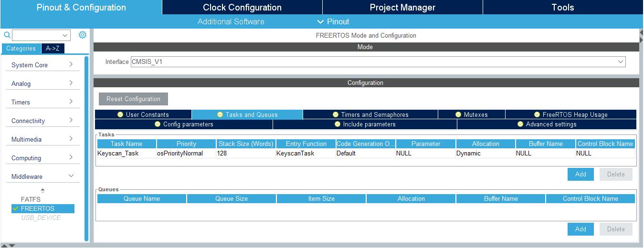Open the Tasks and Queues tab
This screenshot has height=248, width=644.
click(247, 114)
